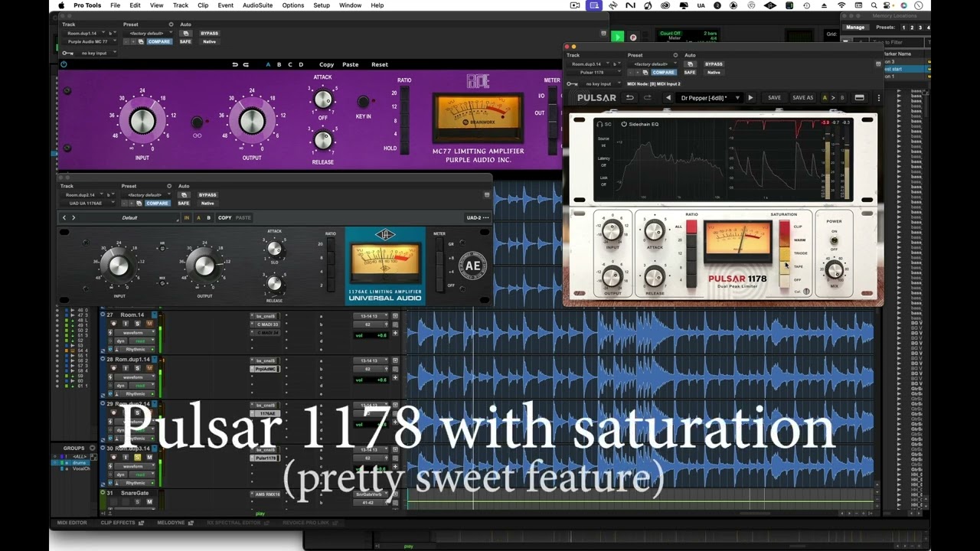Click the Pulsar SAVE button

(x=774, y=98)
